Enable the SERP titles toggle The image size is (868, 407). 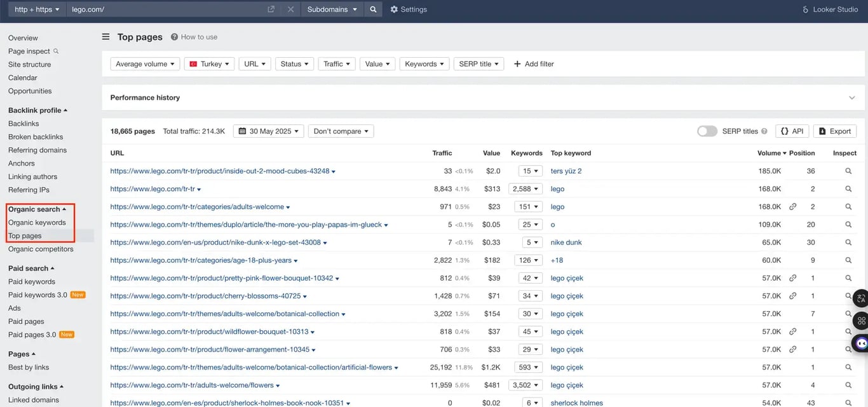707,131
